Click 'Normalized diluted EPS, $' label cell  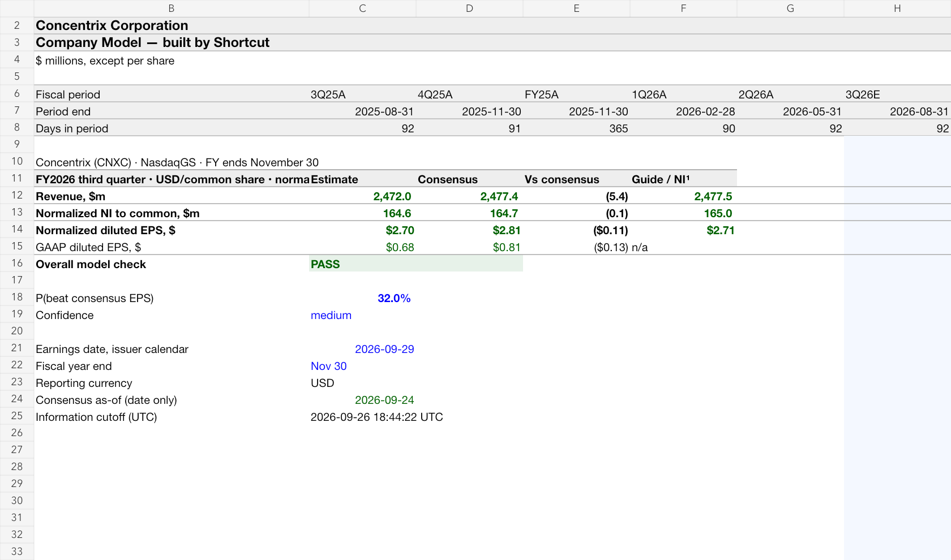click(x=171, y=230)
